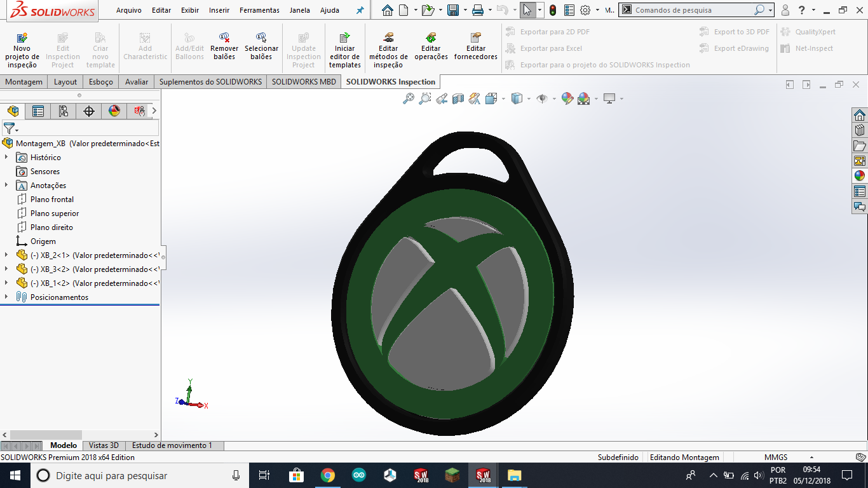868x488 pixels.
Task: Click the Print icon
Action: point(478,10)
